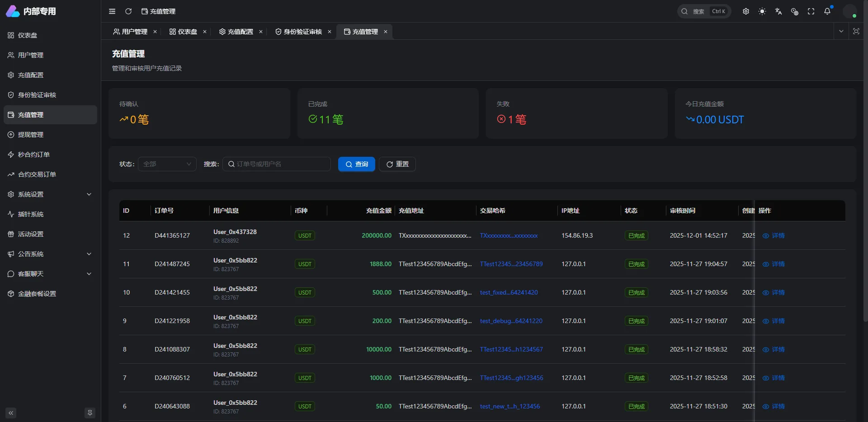Collapse sidebar using double-chevron button
The width and height of the screenshot is (868, 422).
[11, 413]
